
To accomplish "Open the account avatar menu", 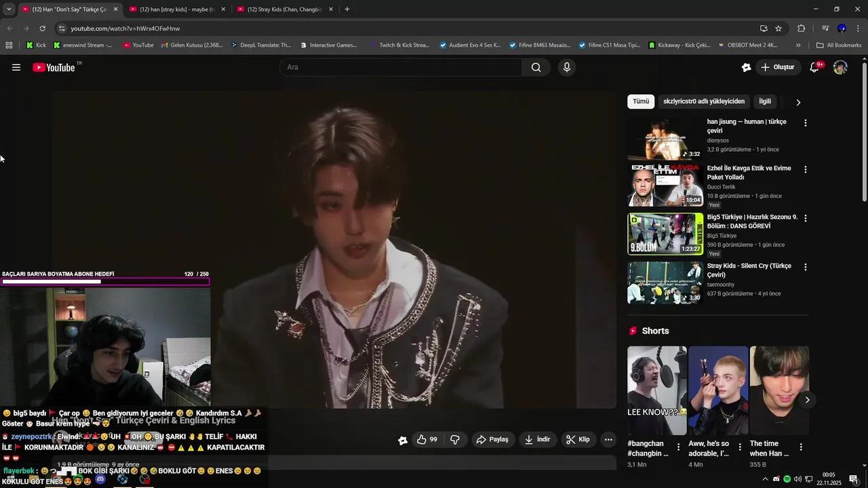I will click(x=840, y=67).
